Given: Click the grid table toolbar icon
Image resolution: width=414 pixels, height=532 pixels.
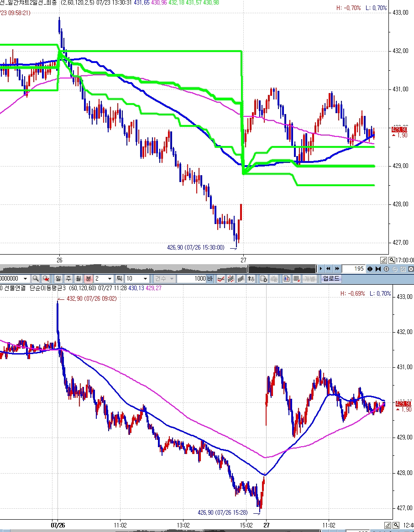Looking at the screenshot, I should tap(296, 279).
